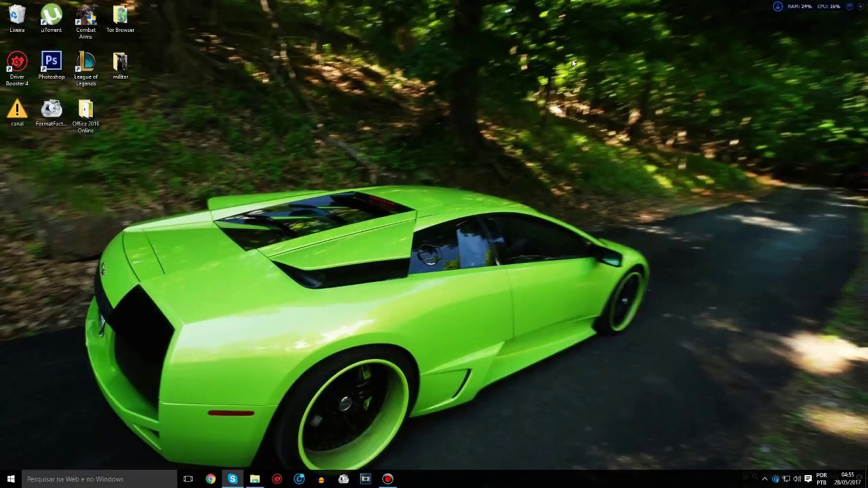Viewport: 868px width, 488px height.
Task: Launch the Combat Arms game icon
Action: [85, 15]
